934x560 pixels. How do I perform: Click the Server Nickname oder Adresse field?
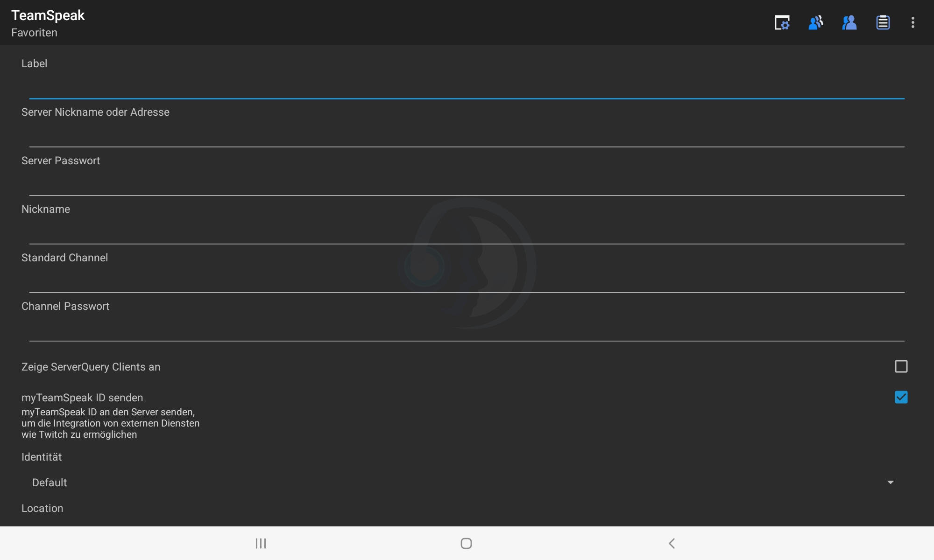[467, 135]
